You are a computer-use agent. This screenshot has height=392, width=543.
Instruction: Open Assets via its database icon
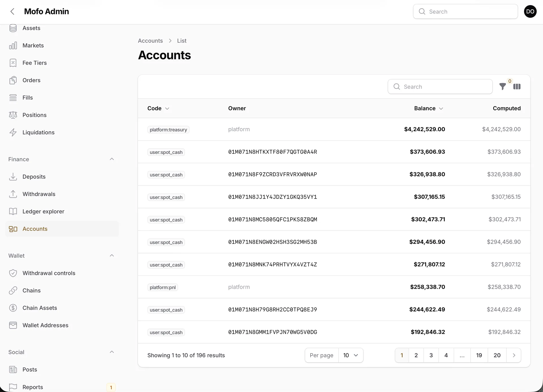[13, 28]
